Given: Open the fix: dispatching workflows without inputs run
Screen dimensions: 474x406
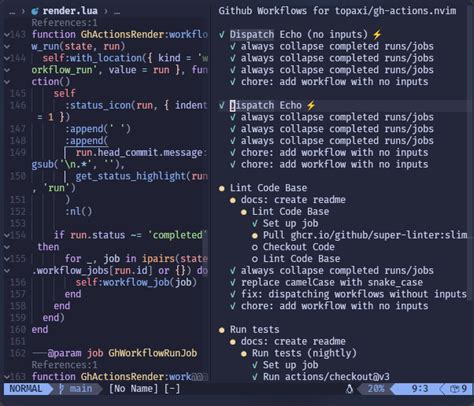Looking at the screenshot, I should pyautogui.click(x=354, y=294).
